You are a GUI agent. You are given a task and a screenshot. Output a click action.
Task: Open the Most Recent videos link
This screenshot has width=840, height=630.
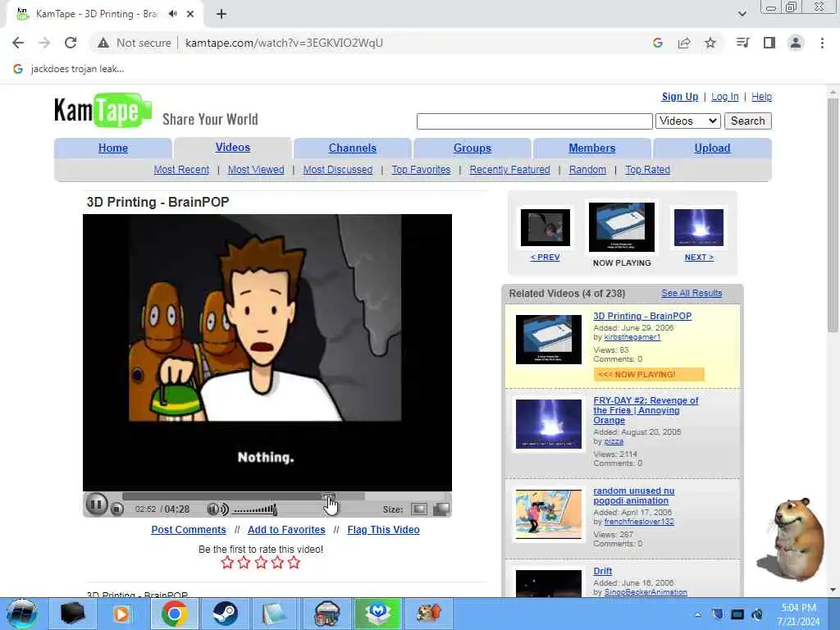(181, 170)
